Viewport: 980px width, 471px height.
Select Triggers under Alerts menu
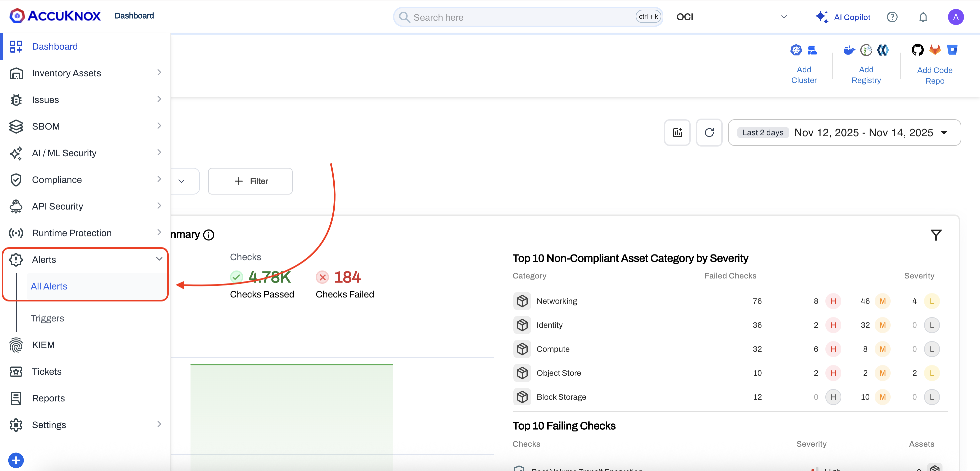coord(47,318)
